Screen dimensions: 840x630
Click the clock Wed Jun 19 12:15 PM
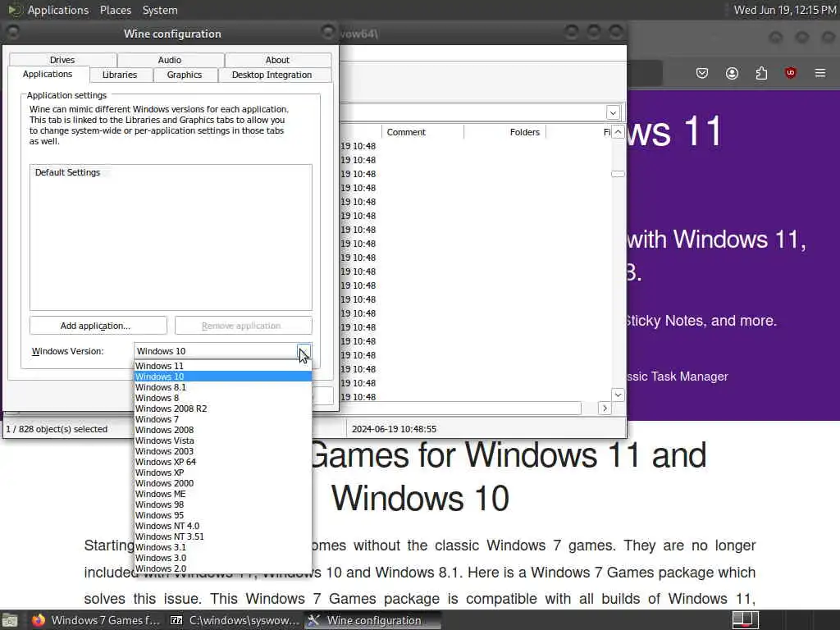pos(784,10)
